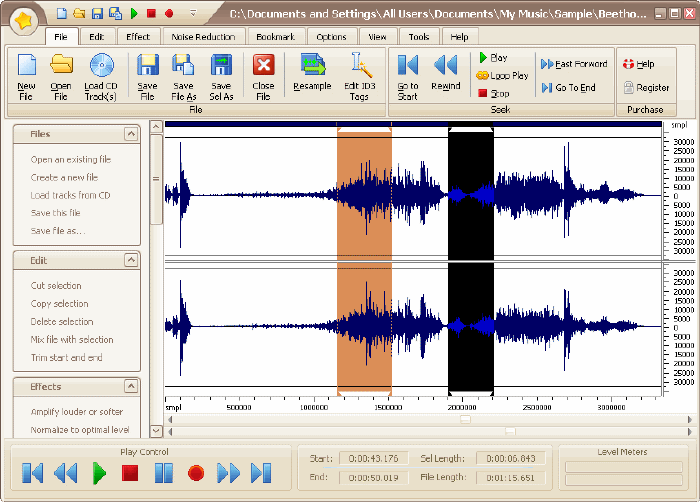Click quick access new document icon
This screenshot has width=700, height=502.
(62, 13)
